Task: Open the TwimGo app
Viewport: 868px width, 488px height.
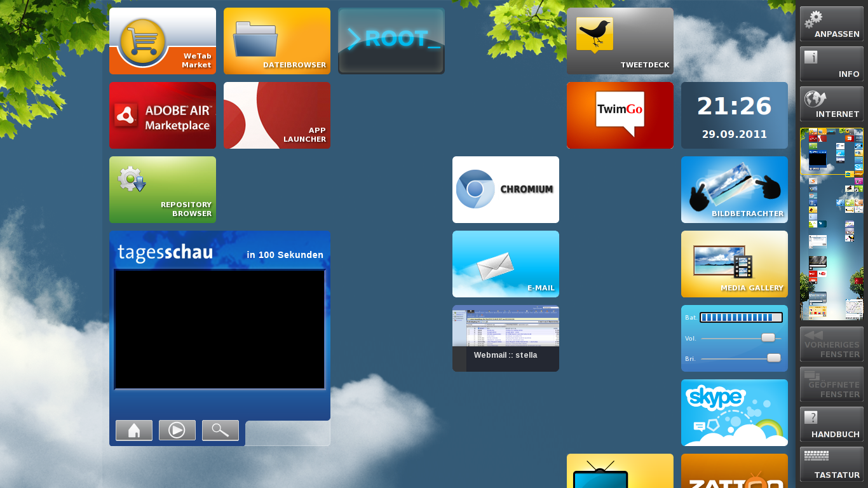Action: [x=620, y=116]
